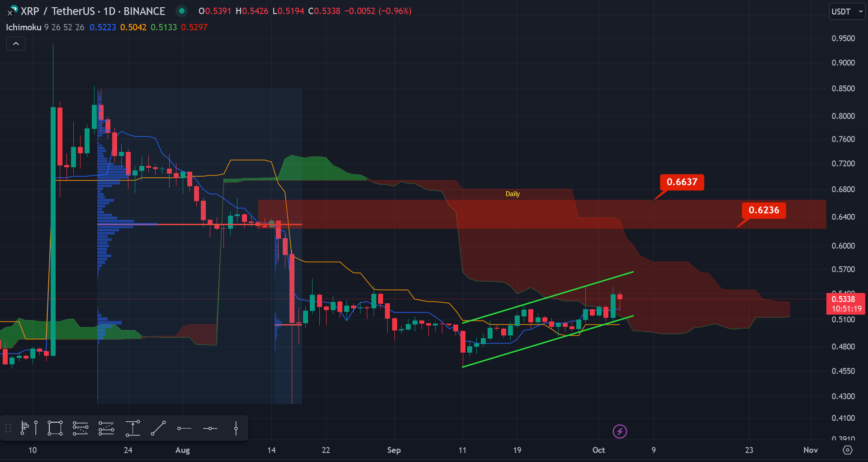Click the green market status dot
Image resolution: width=868 pixels, height=462 pixels.
click(x=182, y=10)
